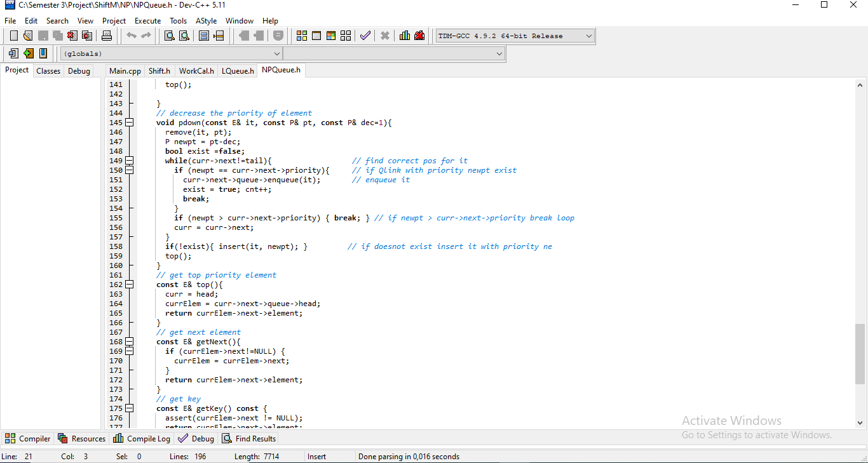Open the Resources tab at bottom

tap(82, 438)
